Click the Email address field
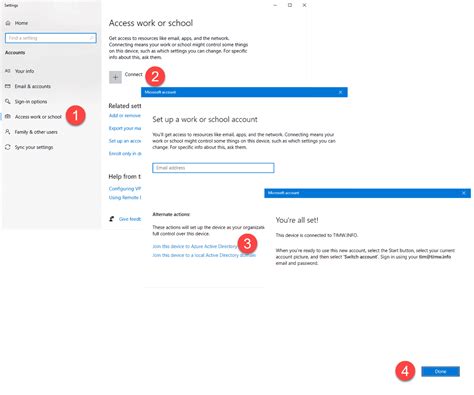Image resolution: width=474 pixels, height=395 pixels. click(x=213, y=168)
